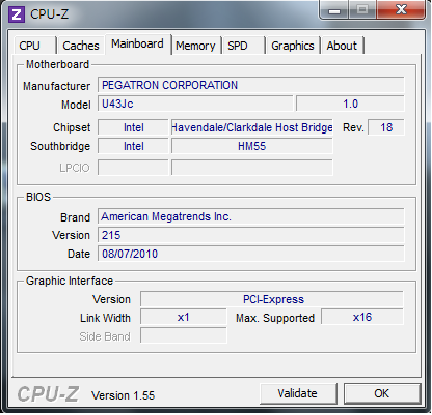This screenshot has height=415, width=432.
Task: Open the SPD tab
Action: point(243,45)
